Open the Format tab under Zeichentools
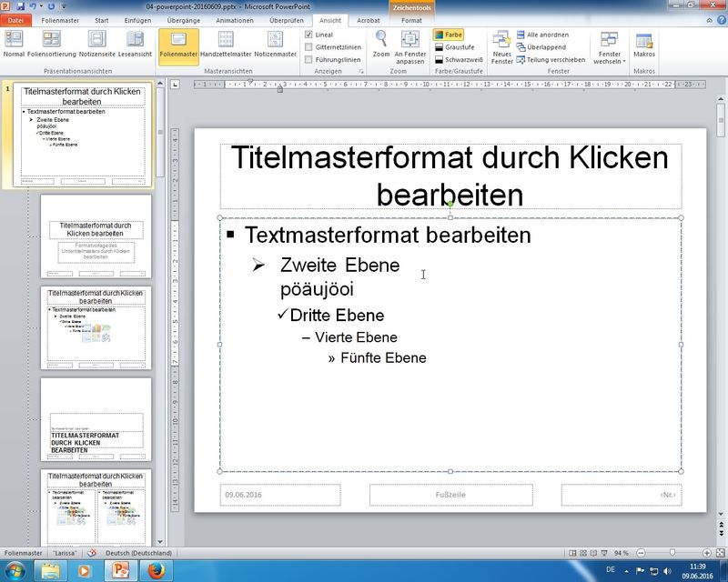 pos(411,20)
